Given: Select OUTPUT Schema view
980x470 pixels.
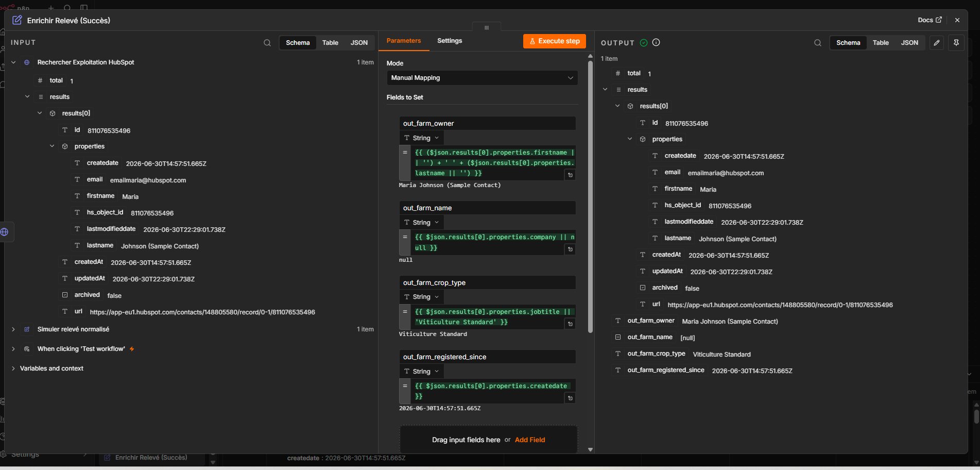Looking at the screenshot, I should click(x=848, y=43).
